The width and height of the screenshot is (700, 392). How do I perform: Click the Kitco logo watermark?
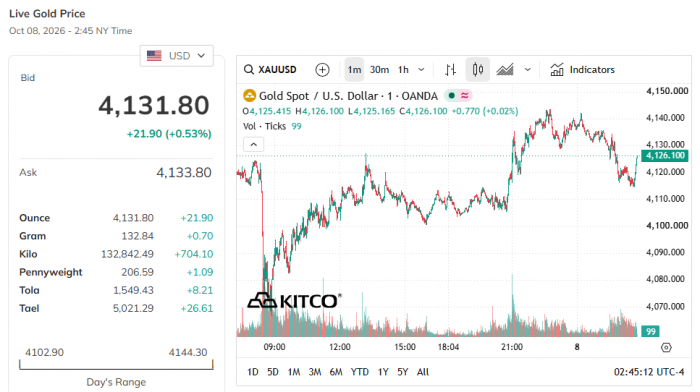294,300
